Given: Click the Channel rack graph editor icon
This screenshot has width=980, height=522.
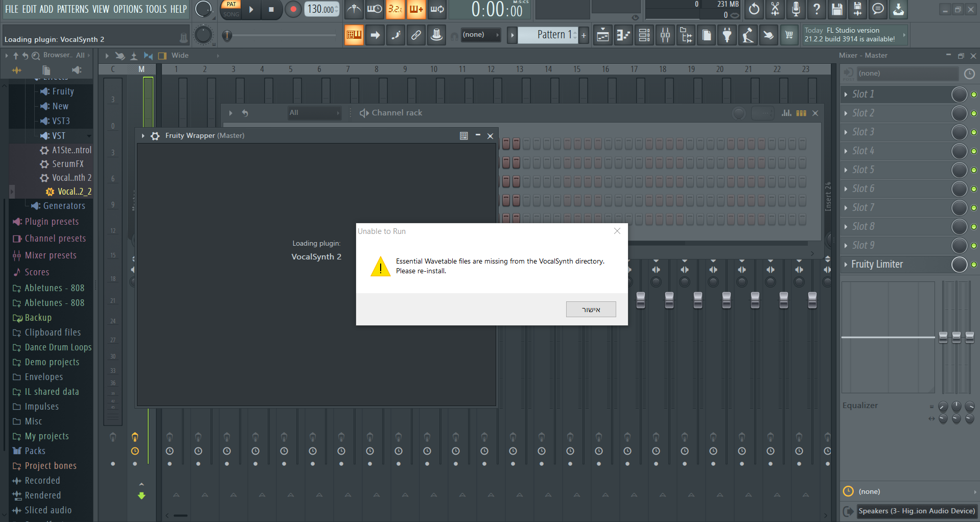Looking at the screenshot, I should (x=786, y=113).
